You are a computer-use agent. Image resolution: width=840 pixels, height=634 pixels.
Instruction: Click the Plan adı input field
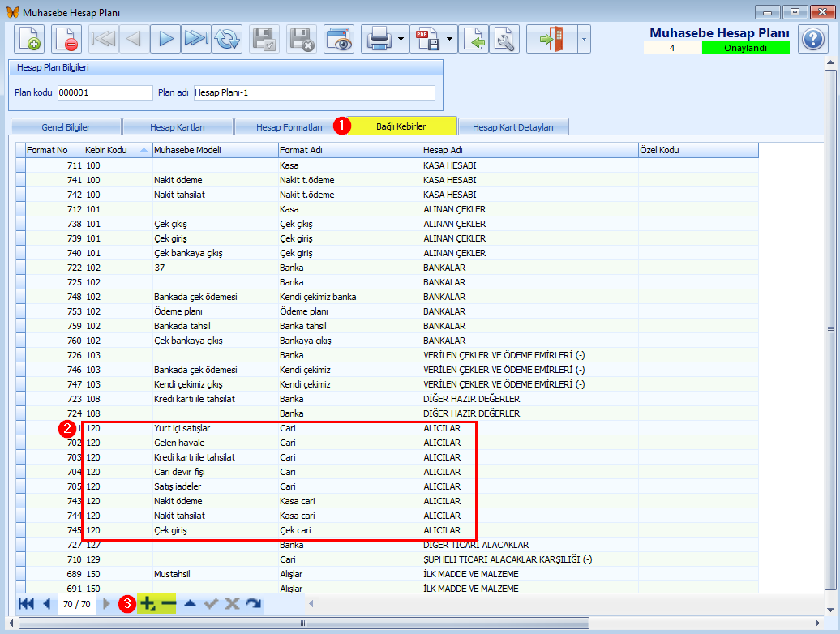coord(314,92)
